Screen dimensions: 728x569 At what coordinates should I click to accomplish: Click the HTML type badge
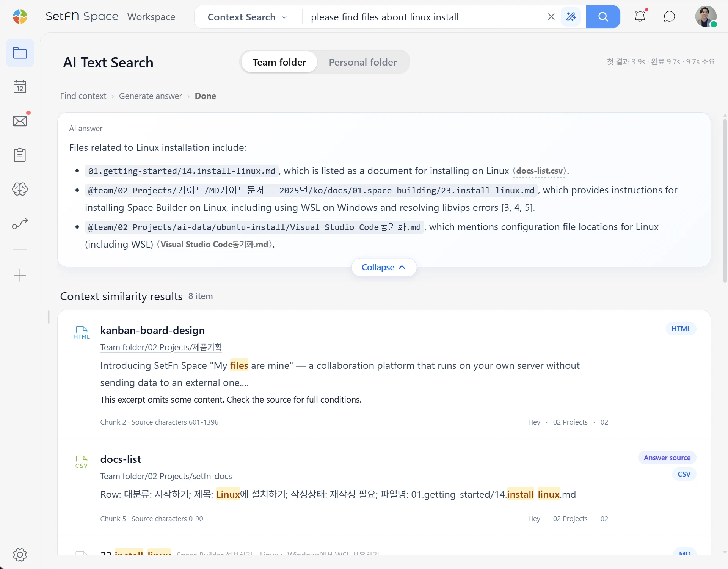(x=681, y=329)
